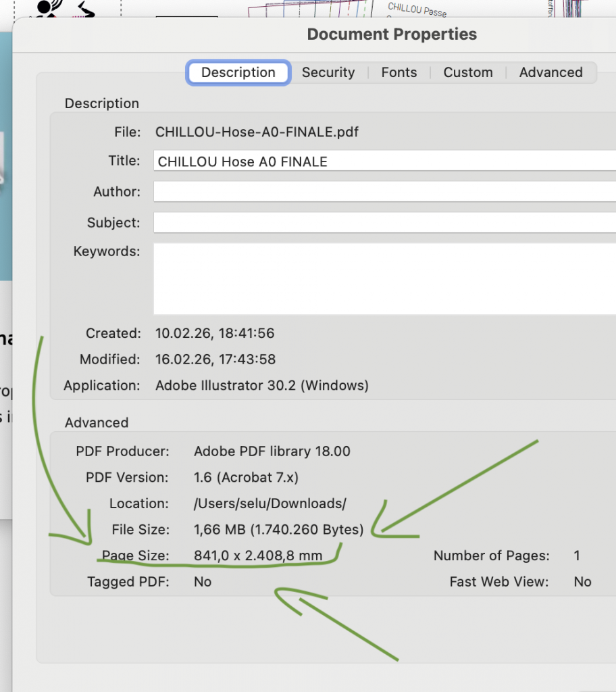Switch to the Security tab
This screenshot has height=692, width=616.
(x=328, y=72)
